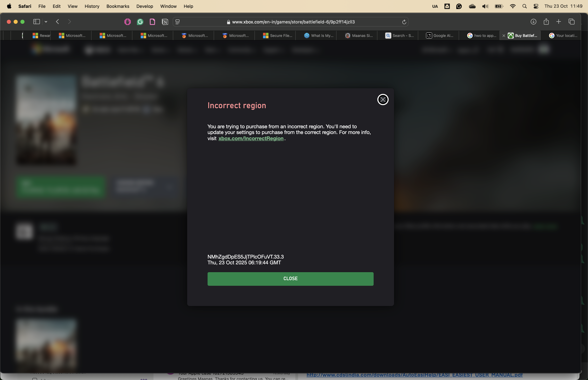
Task: Open the History menu
Action: [x=92, y=6]
